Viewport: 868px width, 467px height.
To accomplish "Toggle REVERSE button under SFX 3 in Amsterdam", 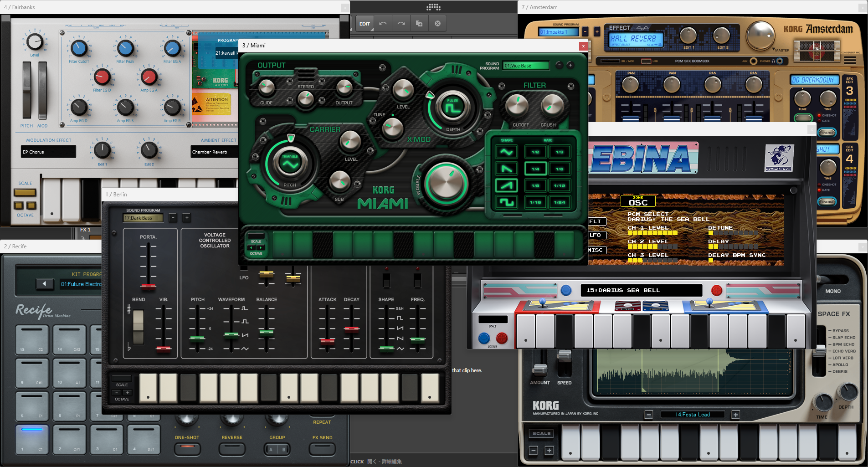I will coord(827,133).
